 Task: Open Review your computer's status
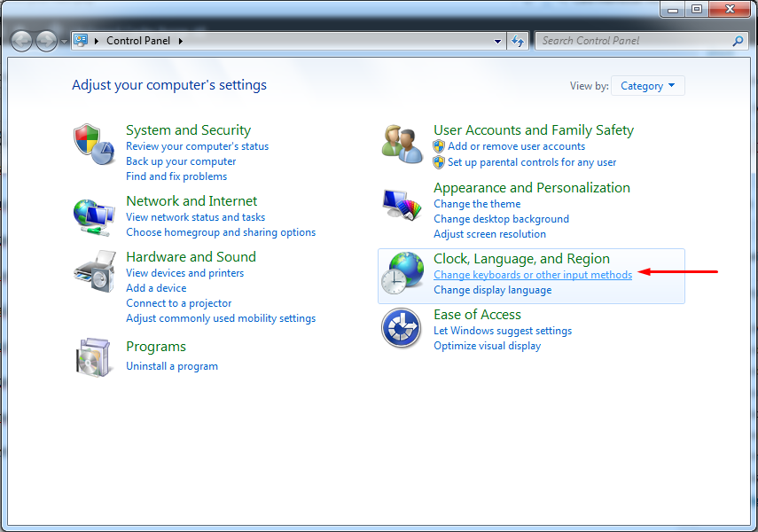tap(197, 146)
